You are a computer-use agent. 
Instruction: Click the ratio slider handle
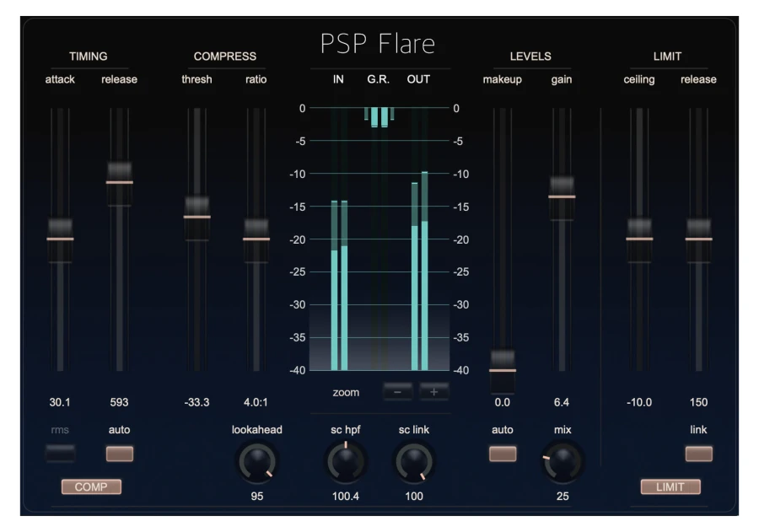coord(256,239)
